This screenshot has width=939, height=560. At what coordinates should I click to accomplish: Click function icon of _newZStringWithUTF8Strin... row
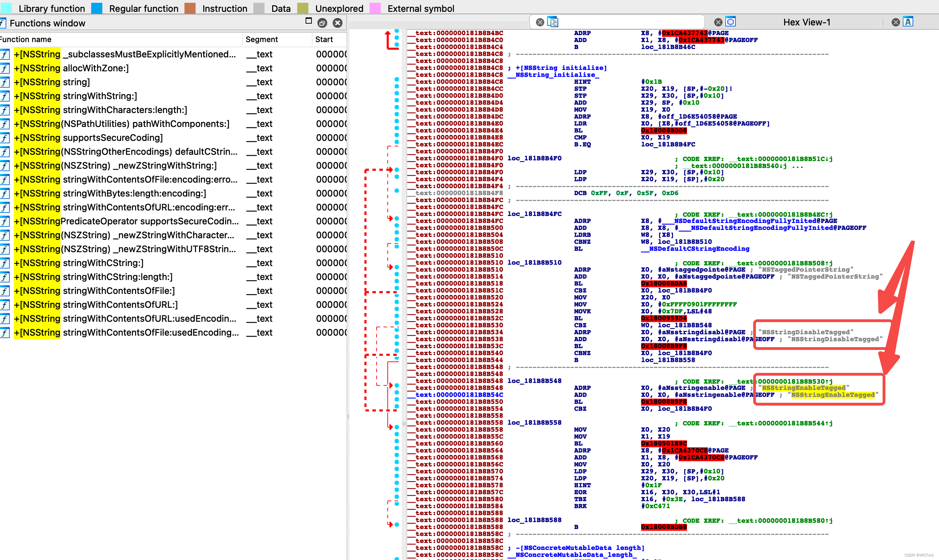[x=5, y=249]
